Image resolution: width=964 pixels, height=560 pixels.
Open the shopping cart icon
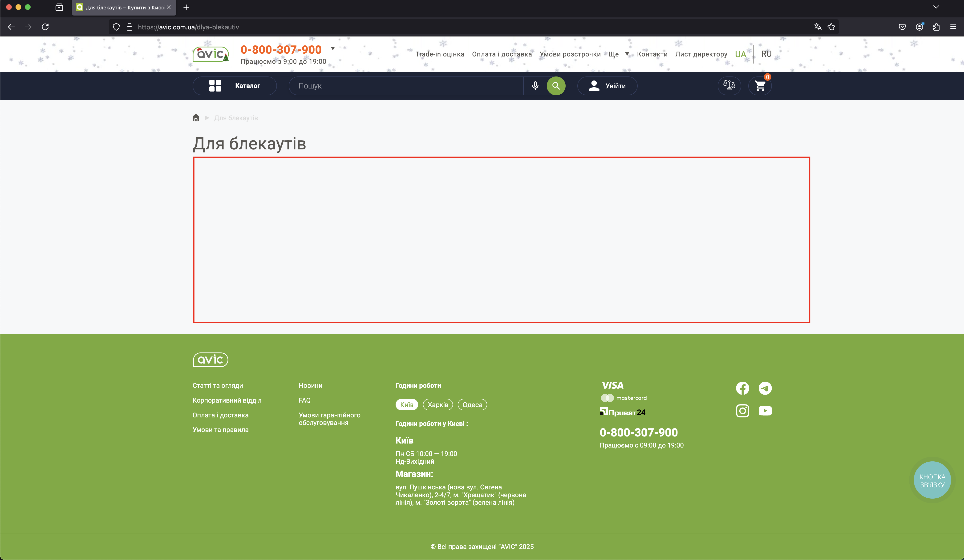pyautogui.click(x=760, y=86)
